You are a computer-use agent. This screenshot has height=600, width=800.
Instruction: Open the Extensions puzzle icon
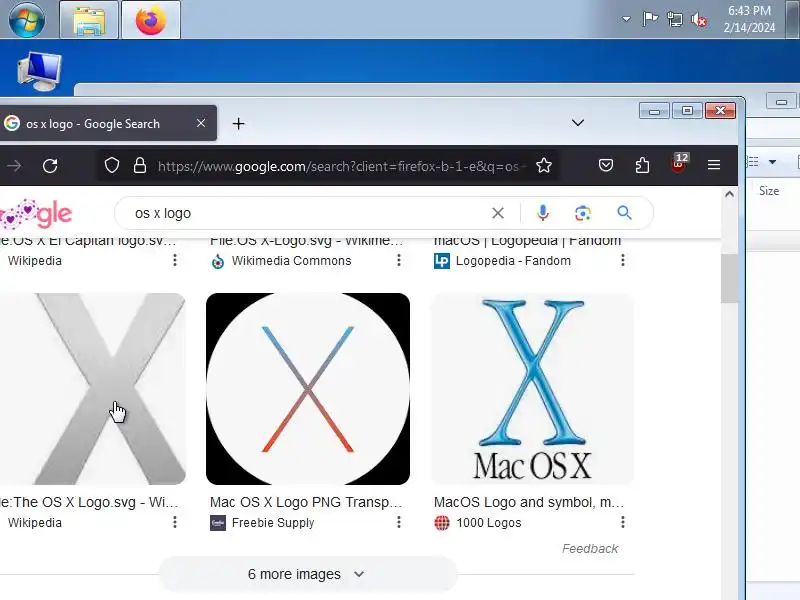[642, 165]
